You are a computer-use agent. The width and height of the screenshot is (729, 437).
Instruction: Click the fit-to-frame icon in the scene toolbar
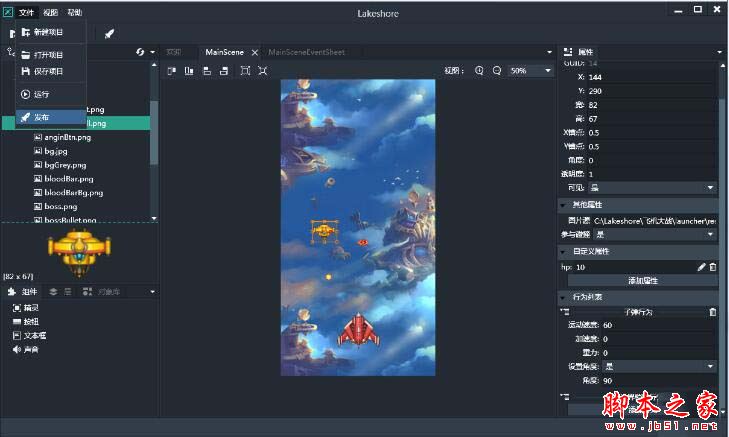(x=245, y=71)
